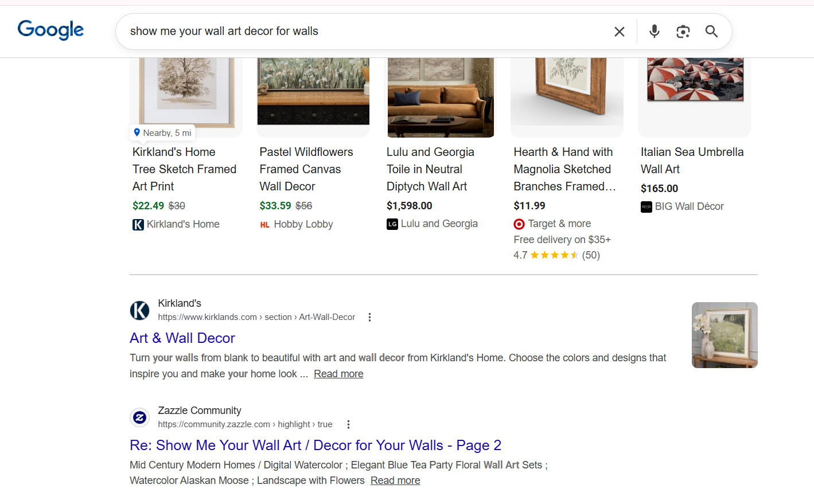814x504 pixels.
Task: Open Hearth & Hand with Magnolia Sketched Branches title
Action: pyautogui.click(x=564, y=169)
